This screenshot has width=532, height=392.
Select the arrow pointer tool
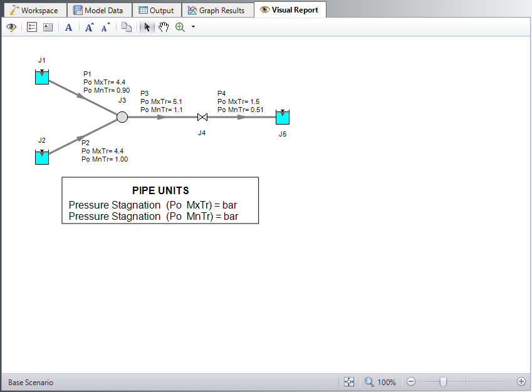[147, 27]
